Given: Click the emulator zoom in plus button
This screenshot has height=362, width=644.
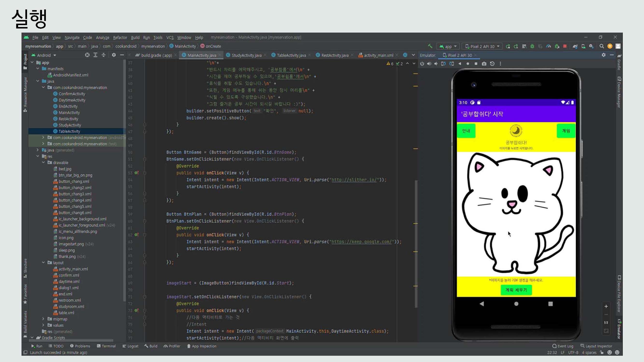Looking at the screenshot, I should click(606, 306).
